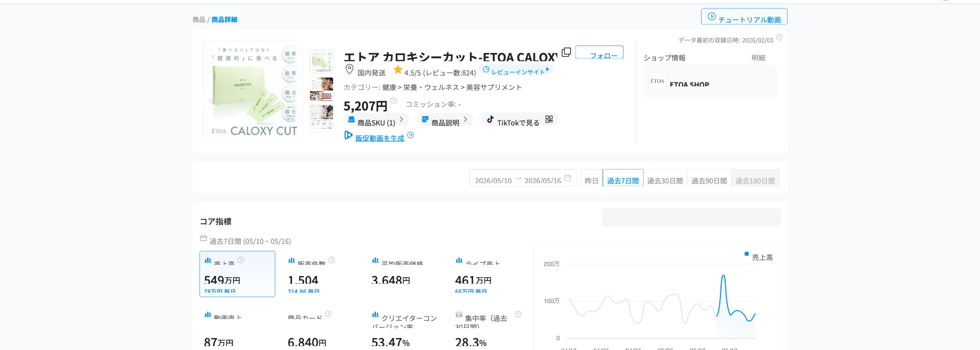Click the 4.5/5 (レビュー数:824) rating text
980x350 pixels.
coord(440,72)
